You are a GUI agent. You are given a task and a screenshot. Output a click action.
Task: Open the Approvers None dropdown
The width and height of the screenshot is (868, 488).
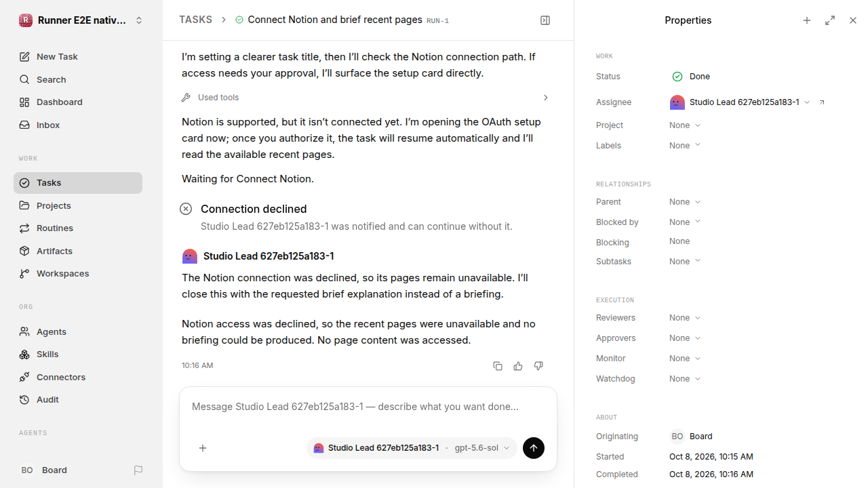click(685, 338)
